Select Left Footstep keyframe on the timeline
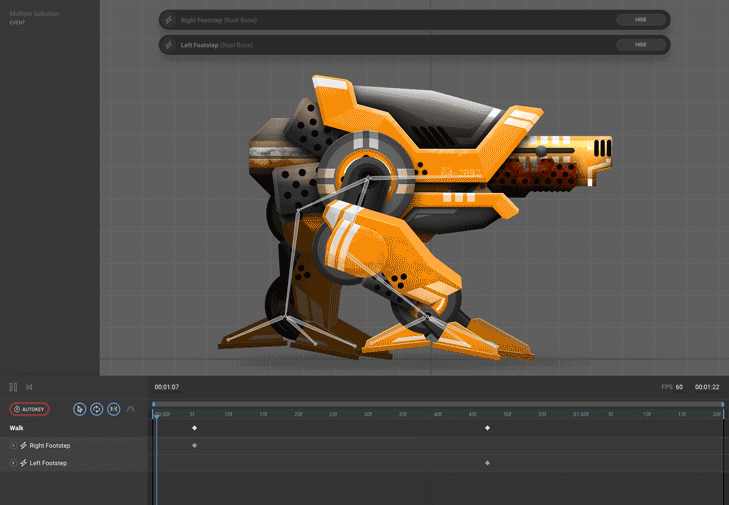The image size is (729, 505). 487,463
